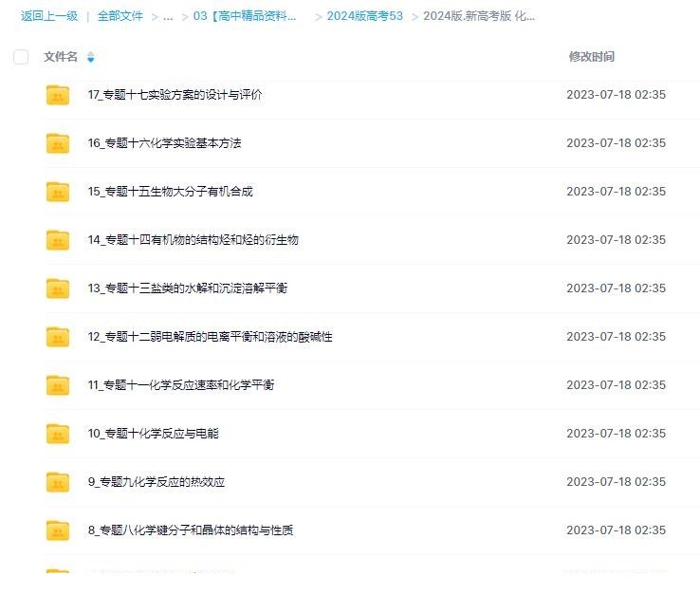The width and height of the screenshot is (700, 595).
Task: Open 9_专题九化学反应的热效应 folder name
Action: 157,482
